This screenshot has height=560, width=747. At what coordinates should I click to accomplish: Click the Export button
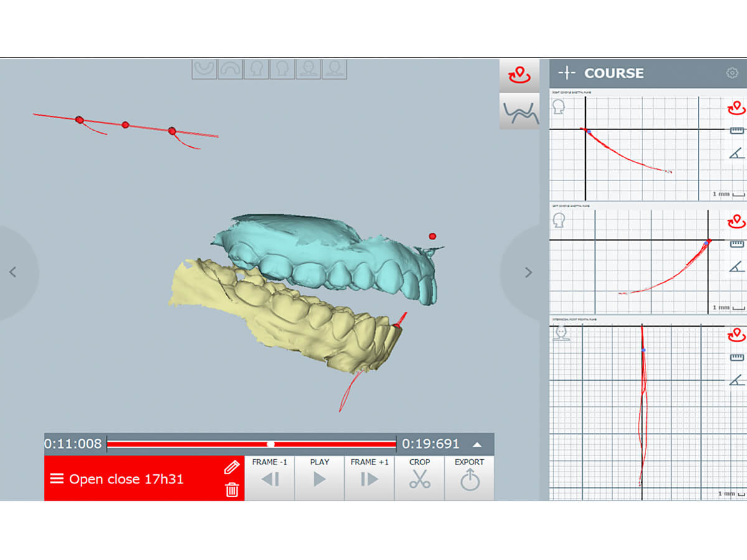(x=469, y=478)
